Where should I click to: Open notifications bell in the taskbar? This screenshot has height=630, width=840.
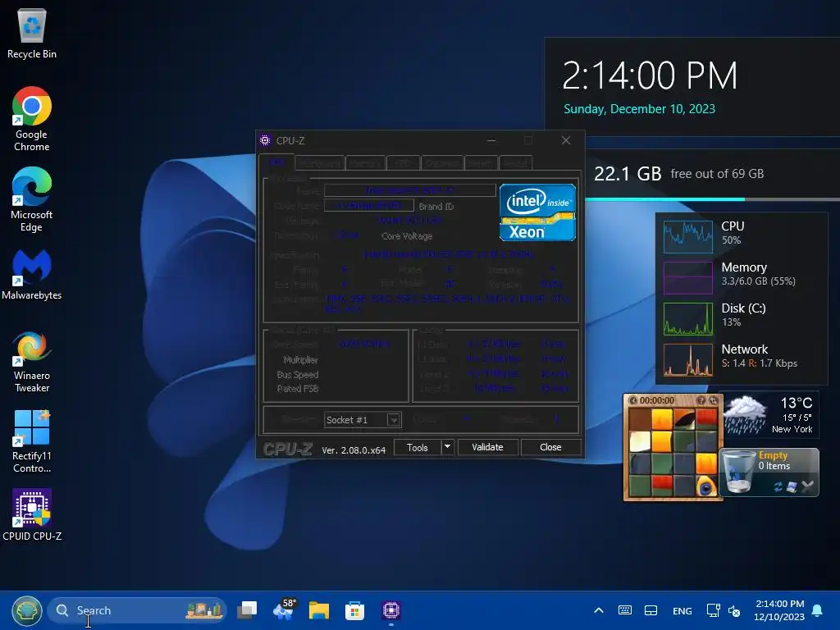817,610
